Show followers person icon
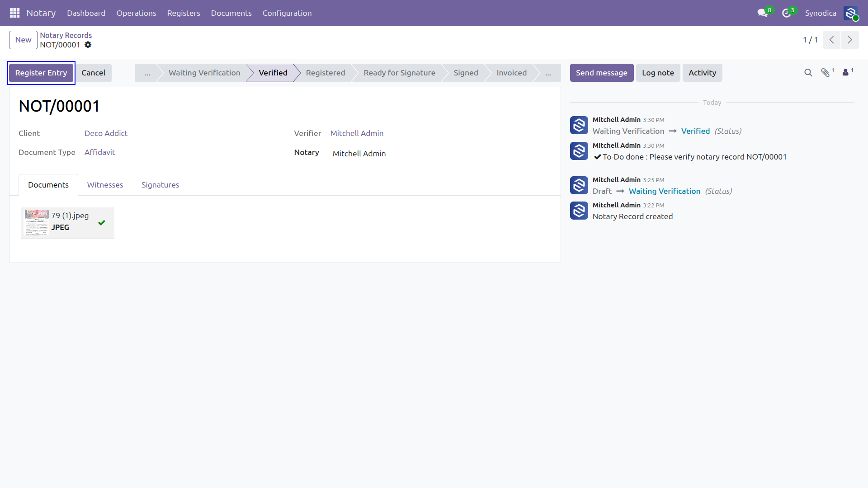Screen dimensions: 868x488 click(x=845, y=72)
